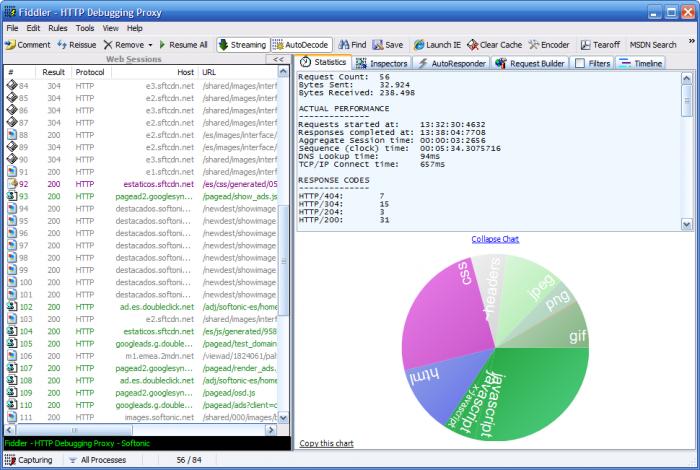Click session list scroll down arrow
Viewport: 700px width, 470px height.
click(283, 418)
